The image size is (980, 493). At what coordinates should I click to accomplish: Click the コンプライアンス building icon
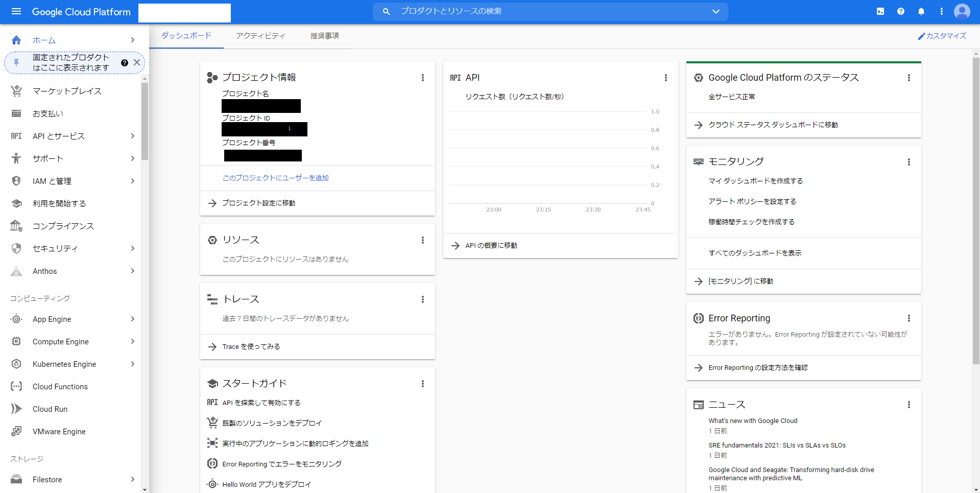coord(16,226)
